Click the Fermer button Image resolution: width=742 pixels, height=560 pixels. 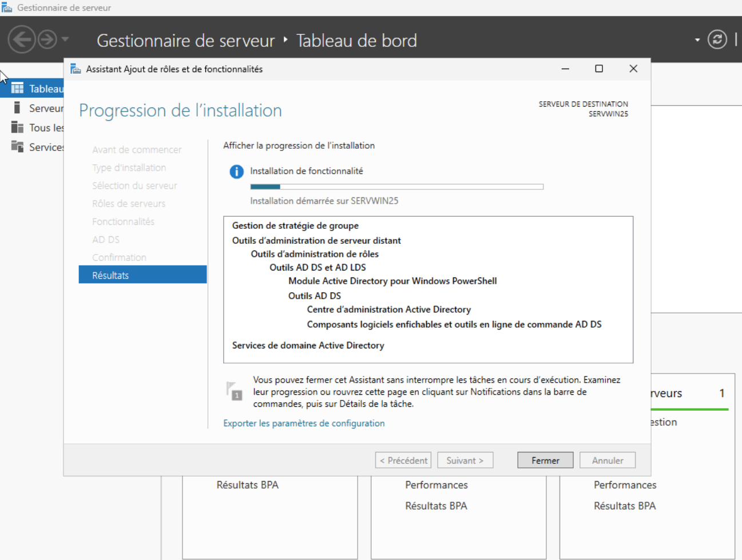pyautogui.click(x=545, y=460)
